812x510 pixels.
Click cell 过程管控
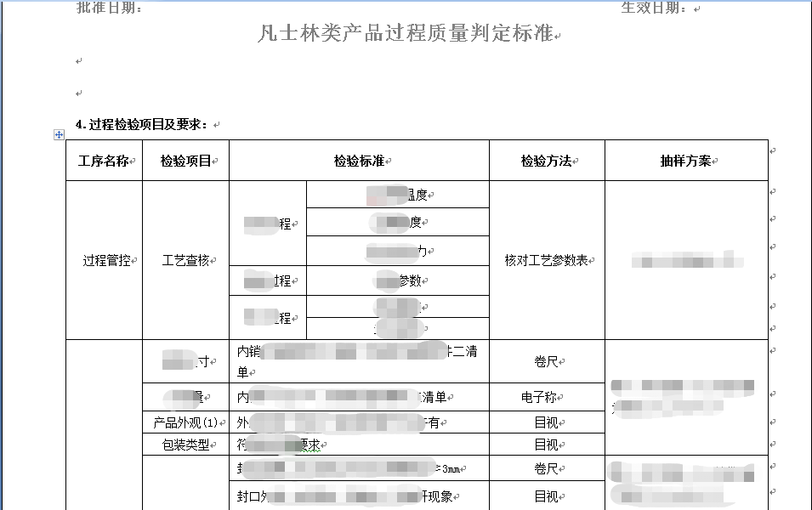pos(106,260)
